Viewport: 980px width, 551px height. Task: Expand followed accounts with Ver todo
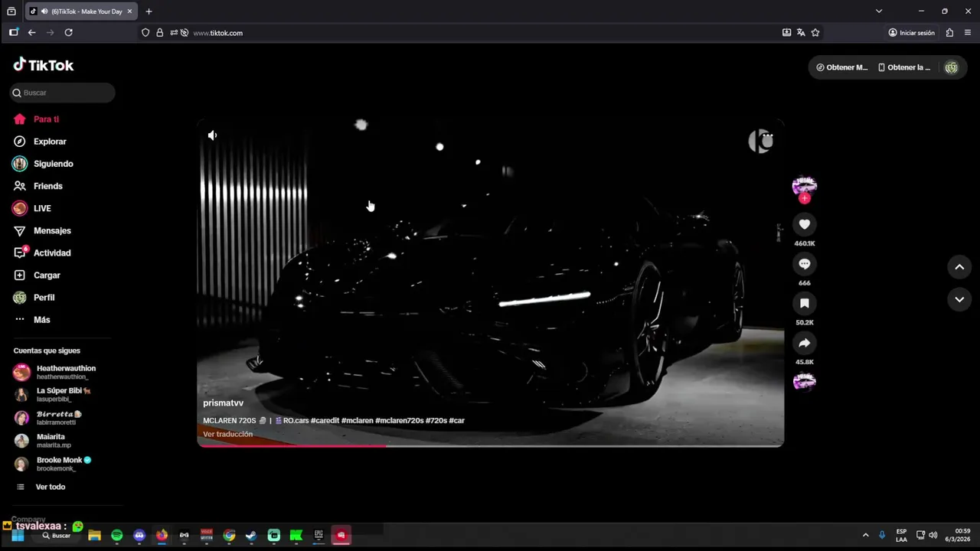pos(41,487)
